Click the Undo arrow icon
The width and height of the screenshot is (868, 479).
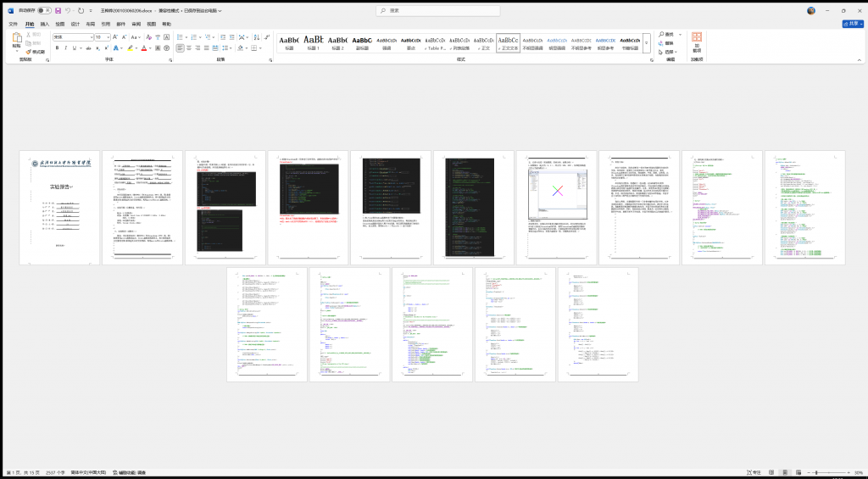coord(69,11)
